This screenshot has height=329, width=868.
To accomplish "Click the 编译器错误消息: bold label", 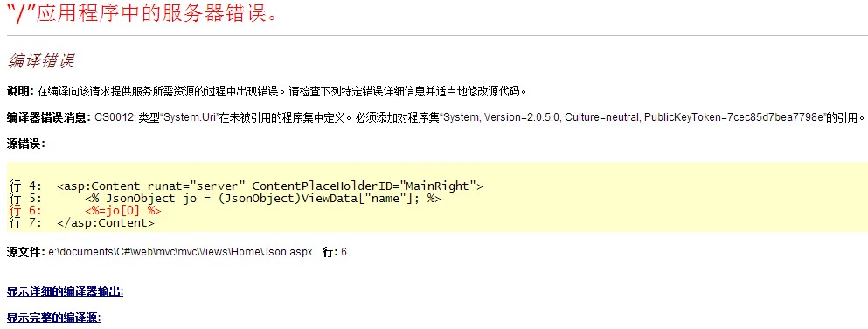I will coord(48,117).
